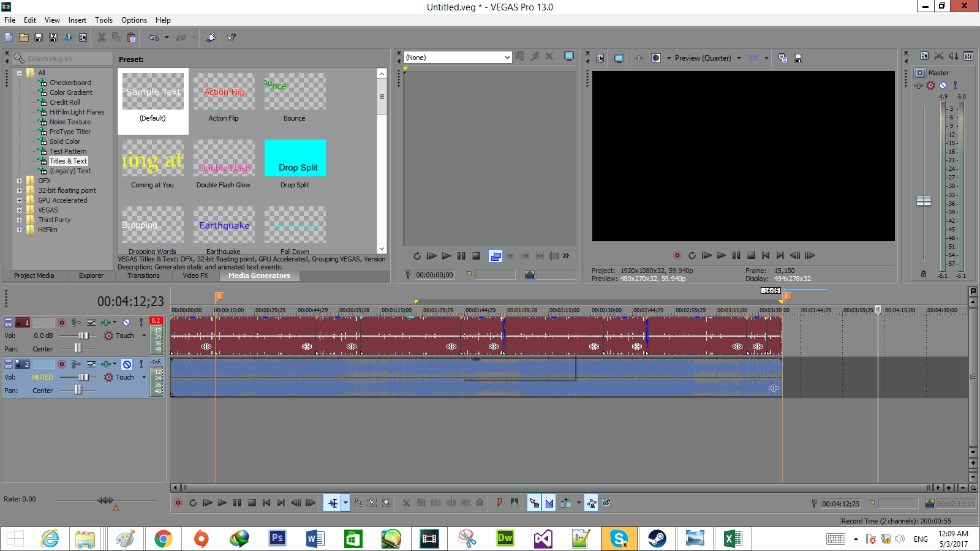Click track 2 pan slider

pyautogui.click(x=78, y=390)
